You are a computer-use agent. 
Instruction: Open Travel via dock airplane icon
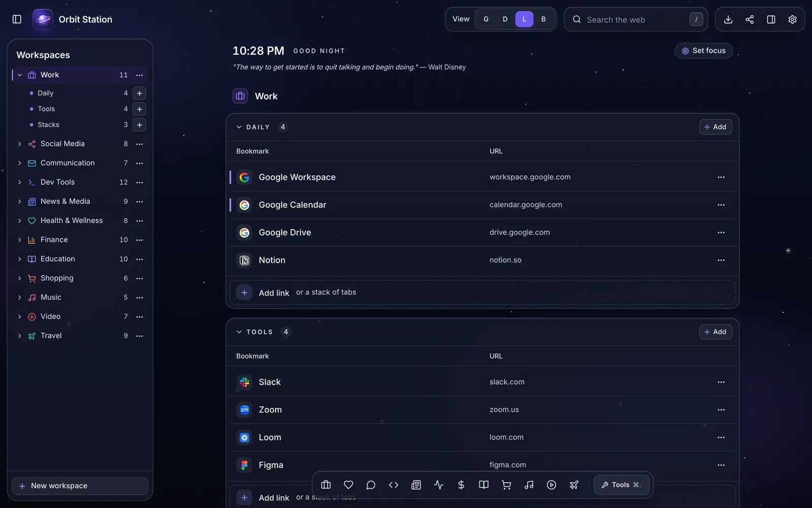[574, 485]
